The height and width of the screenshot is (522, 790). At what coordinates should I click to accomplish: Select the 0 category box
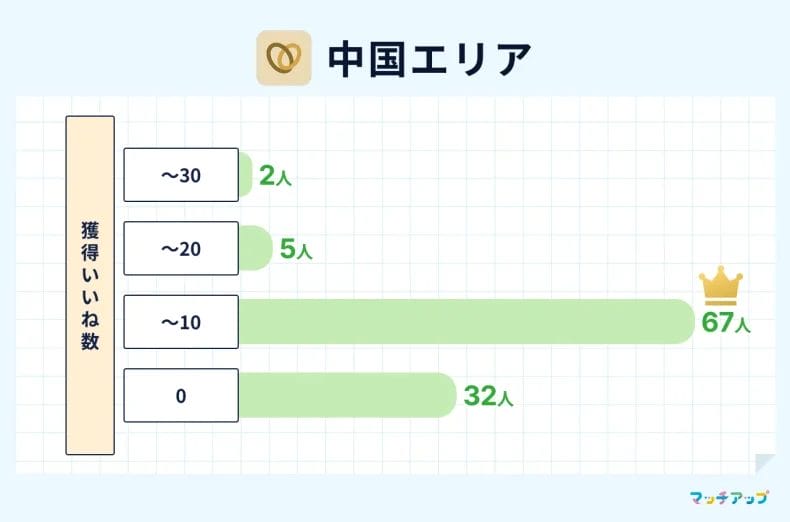coord(181,395)
